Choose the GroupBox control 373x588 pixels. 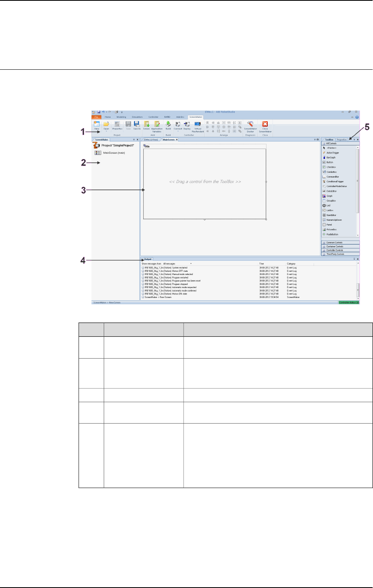(329, 201)
